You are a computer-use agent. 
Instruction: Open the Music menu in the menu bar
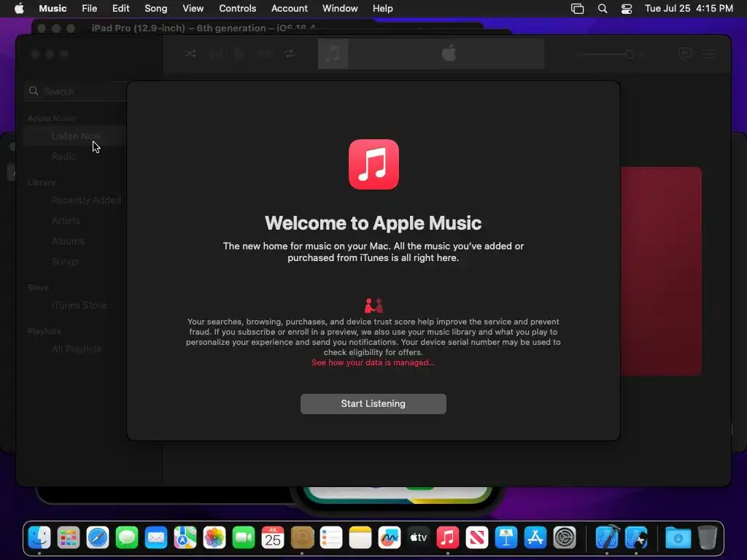(53, 9)
